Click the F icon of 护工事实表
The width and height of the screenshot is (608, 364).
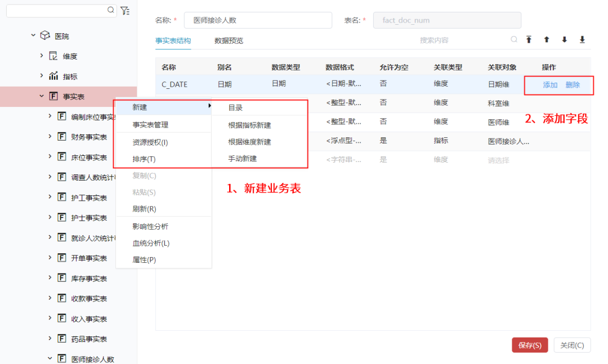[x=62, y=197]
